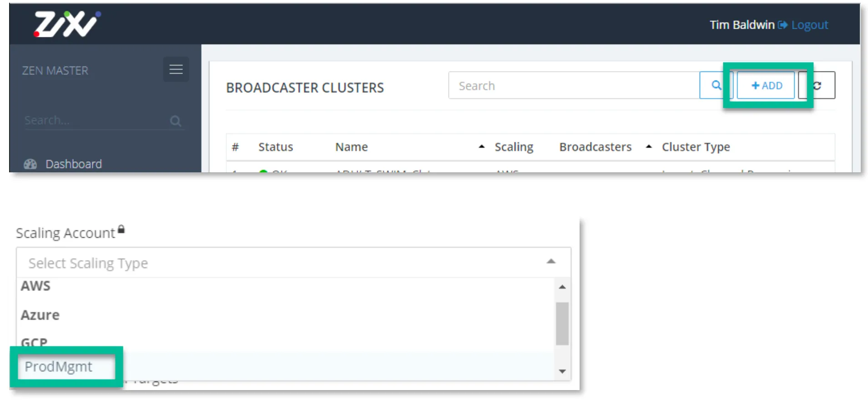Viewport: 868px width, 401px height.
Task: Log out via the Logout link
Action: coord(810,25)
